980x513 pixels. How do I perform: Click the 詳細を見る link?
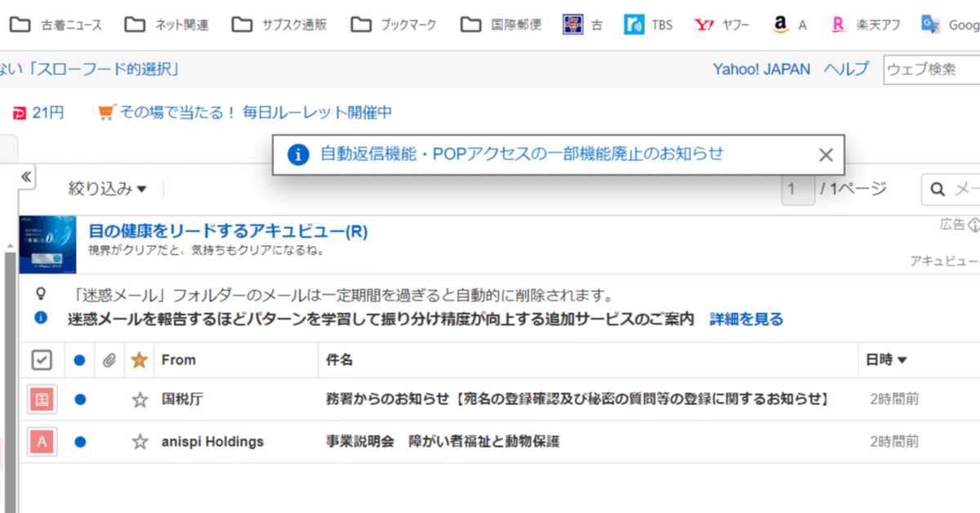(747, 319)
